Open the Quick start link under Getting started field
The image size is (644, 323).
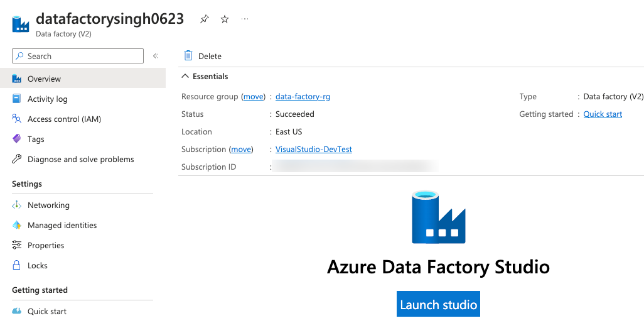[603, 114]
